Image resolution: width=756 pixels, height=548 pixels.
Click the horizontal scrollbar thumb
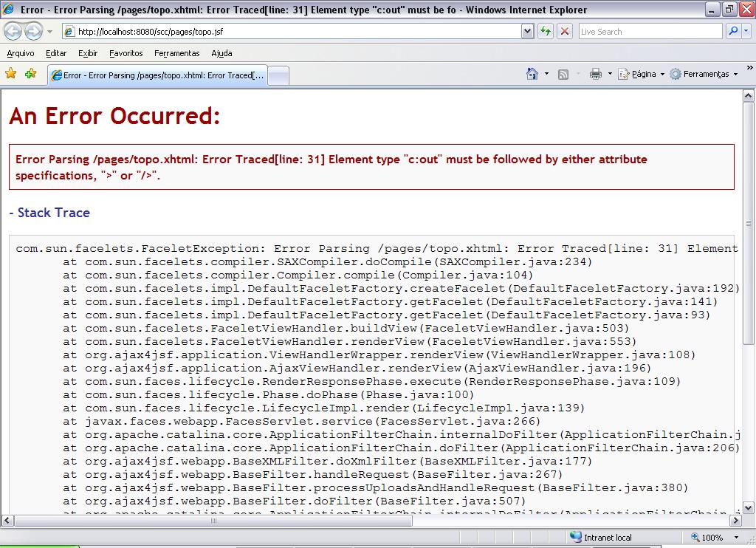tap(213, 521)
